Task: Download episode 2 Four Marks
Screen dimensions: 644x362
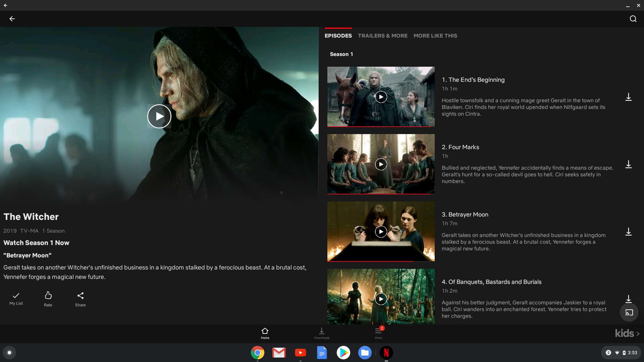Action: (629, 164)
